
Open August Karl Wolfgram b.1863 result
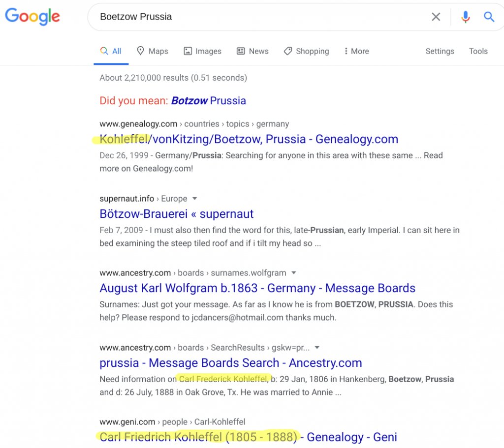257,288
